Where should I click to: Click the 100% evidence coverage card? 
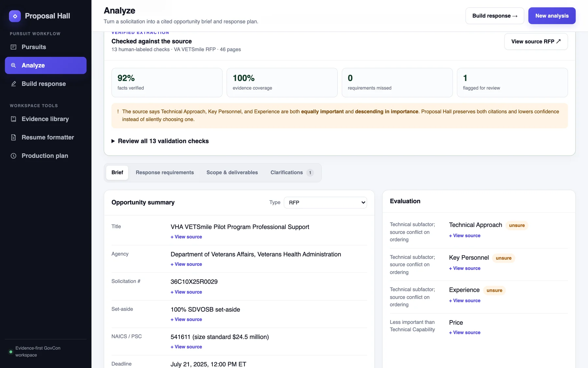point(282,82)
